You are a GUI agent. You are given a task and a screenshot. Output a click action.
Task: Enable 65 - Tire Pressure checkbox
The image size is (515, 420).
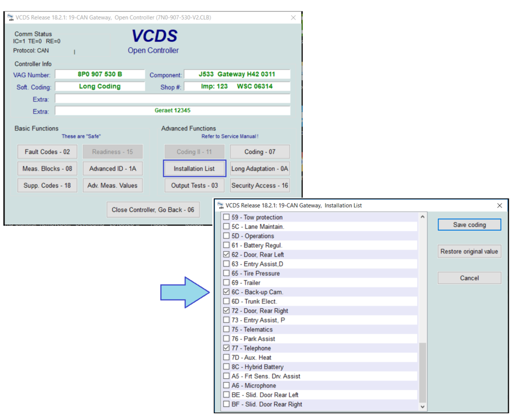226,274
